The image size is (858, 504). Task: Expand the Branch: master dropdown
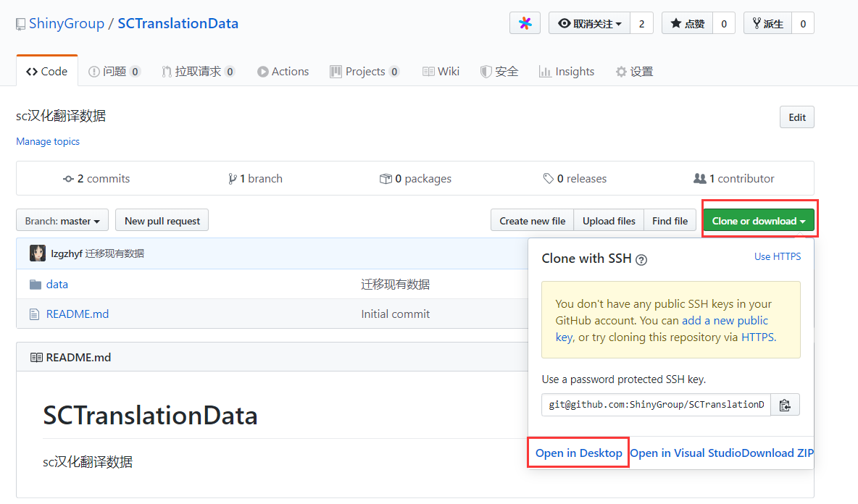62,221
